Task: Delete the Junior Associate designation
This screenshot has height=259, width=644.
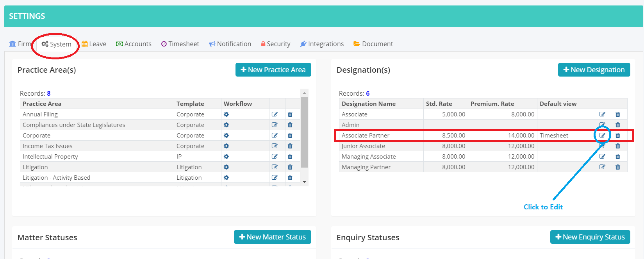Action: coord(617,146)
